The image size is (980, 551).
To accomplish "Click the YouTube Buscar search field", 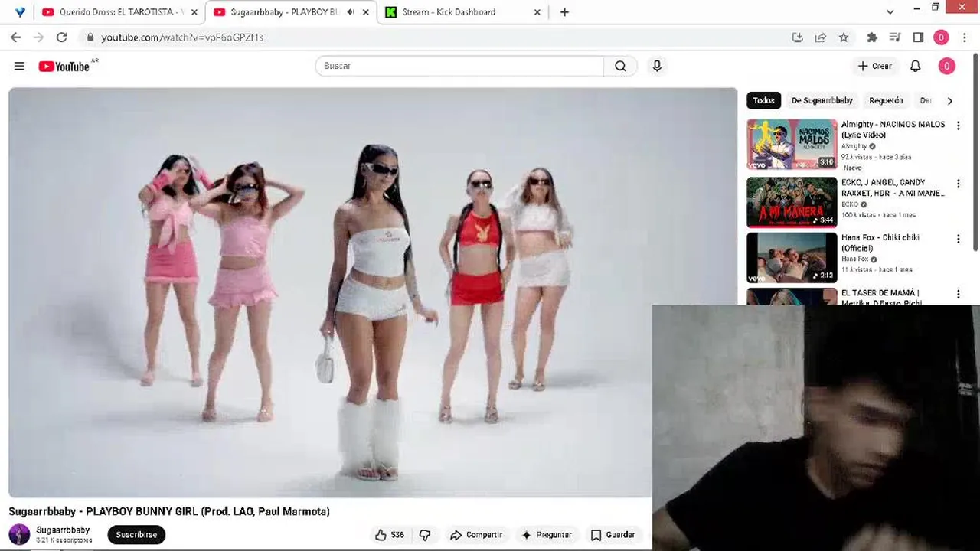I will (459, 66).
